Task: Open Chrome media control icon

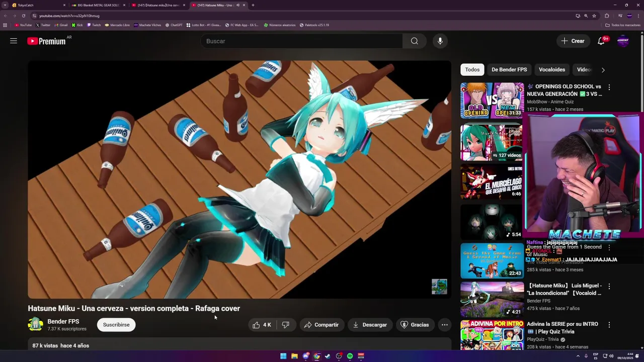Action: pyautogui.click(x=620, y=16)
